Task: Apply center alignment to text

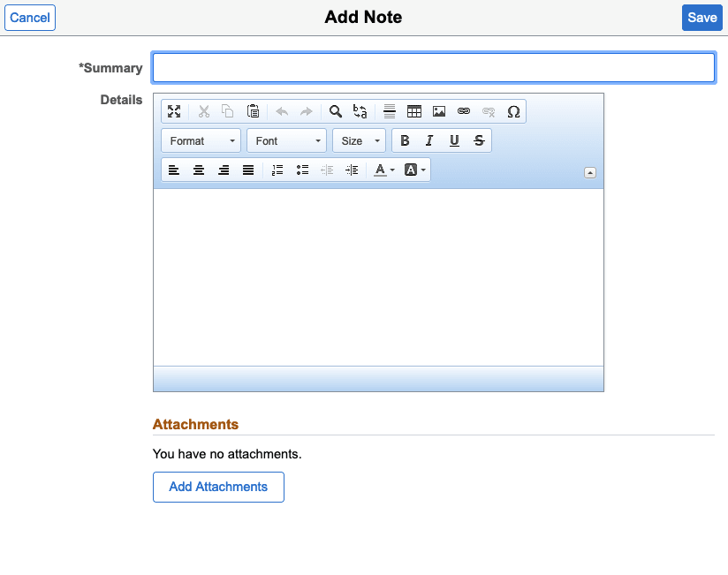Action: click(x=199, y=170)
